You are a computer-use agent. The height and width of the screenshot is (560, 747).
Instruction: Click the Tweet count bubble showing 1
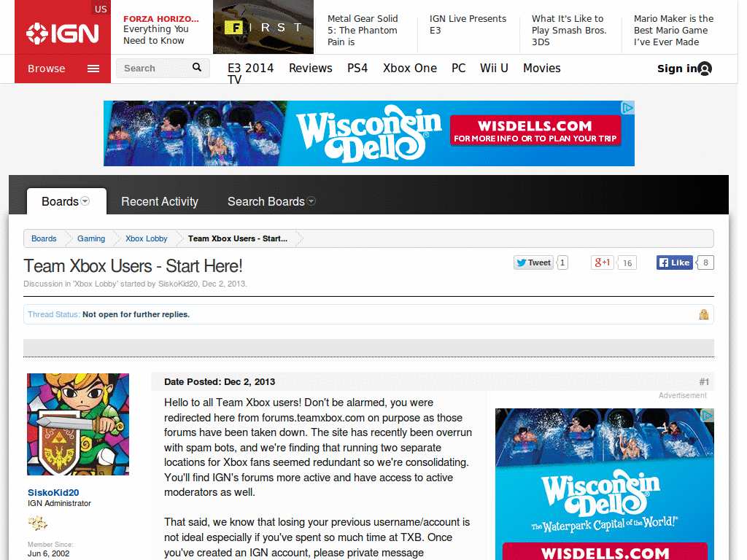(562, 262)
